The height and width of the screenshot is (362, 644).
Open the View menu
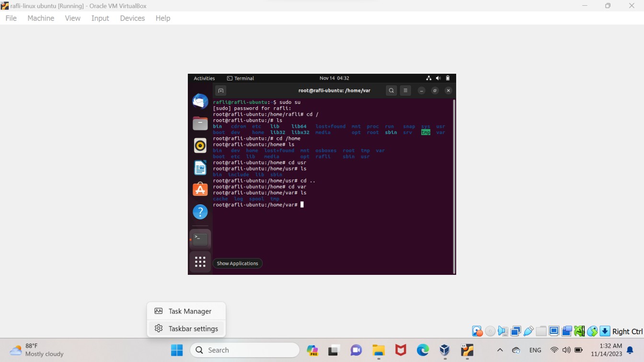point(73,18)
